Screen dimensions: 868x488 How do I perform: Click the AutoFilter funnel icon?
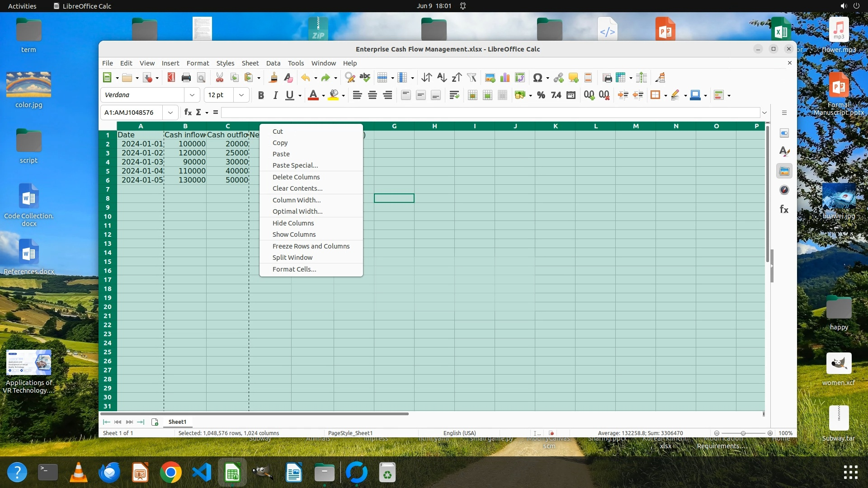(472, 78)
